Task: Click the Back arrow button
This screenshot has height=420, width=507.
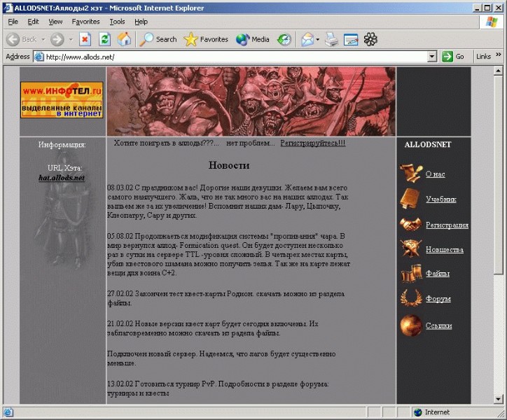Action: coord(21,39)
